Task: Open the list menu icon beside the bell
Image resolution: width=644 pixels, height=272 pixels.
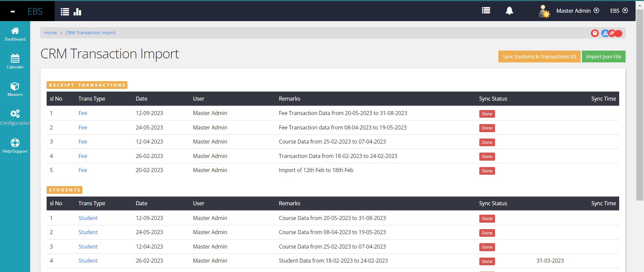Action: (x=486, y=11)
